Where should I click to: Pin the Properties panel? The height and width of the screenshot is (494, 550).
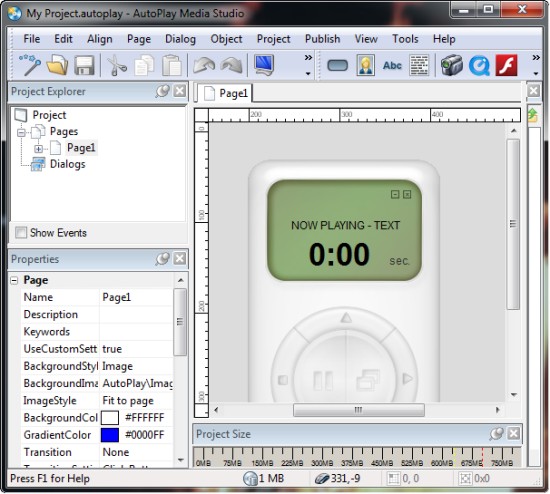(163, 259)
